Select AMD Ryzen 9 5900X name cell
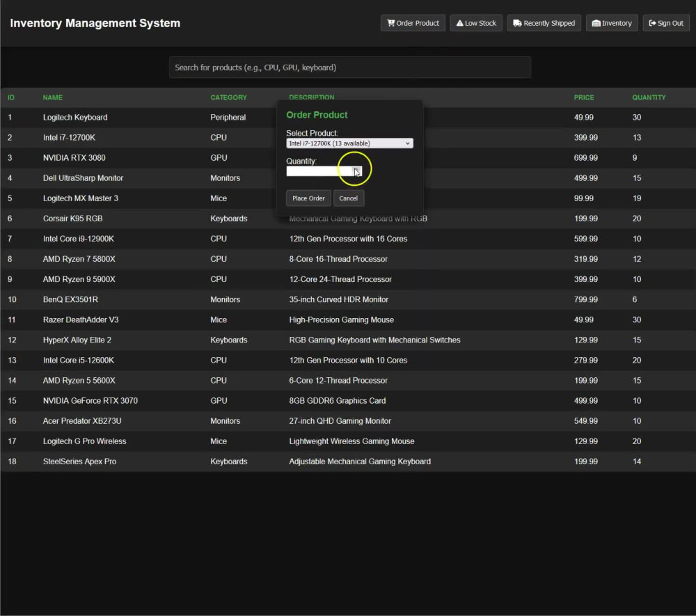Image resolution: width=696 pixels, height=616 pixels. click(x=79, y=279)
